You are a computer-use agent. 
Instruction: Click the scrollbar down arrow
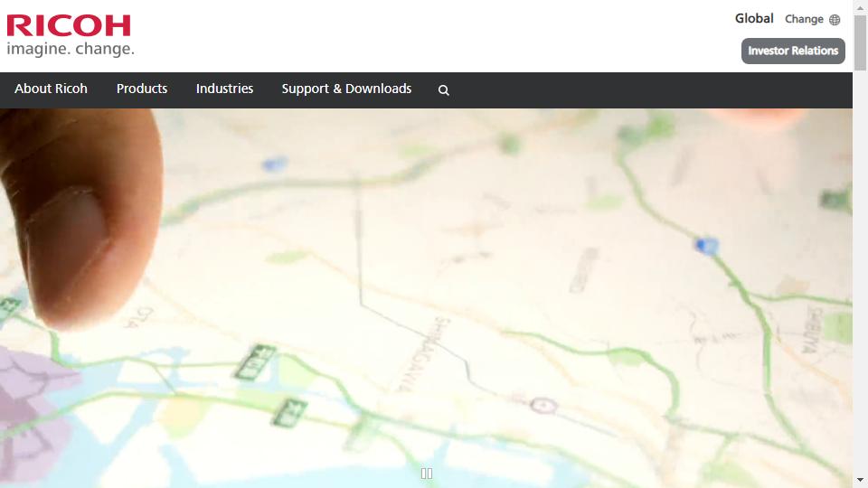860,480
